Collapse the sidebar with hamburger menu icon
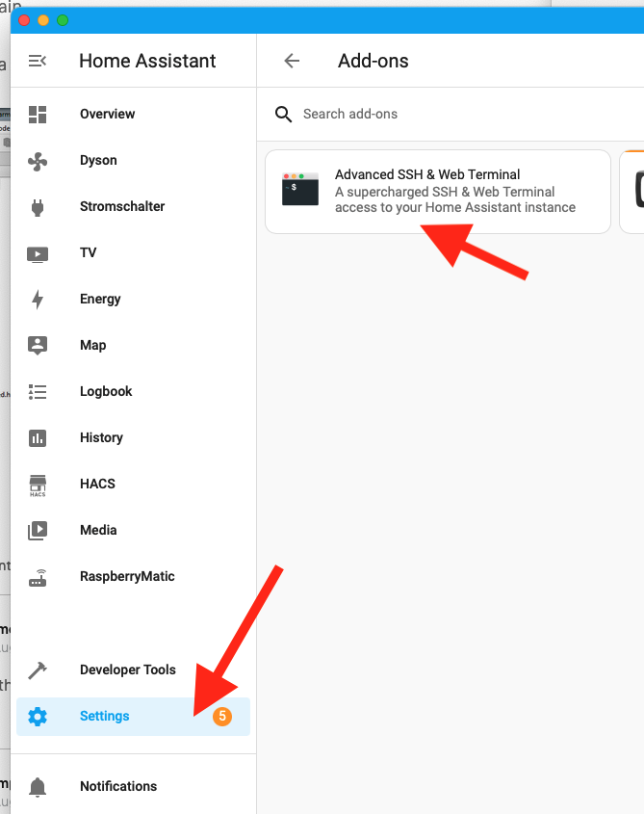The image size is (644, 814). (x=38, y=61)
